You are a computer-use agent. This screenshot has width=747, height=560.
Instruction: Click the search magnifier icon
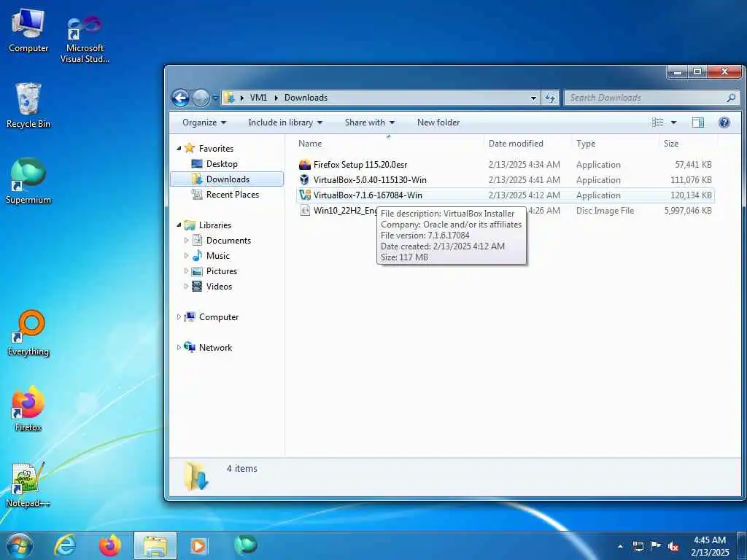tap(731, 98)
